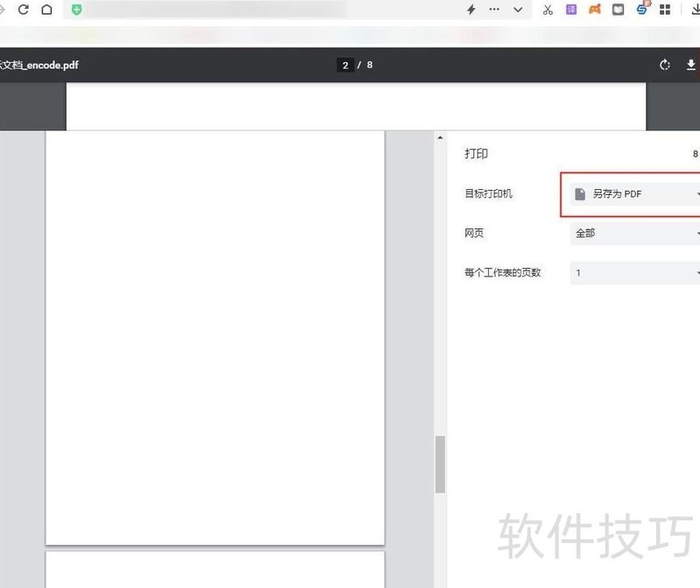The width and height of the screenshot is (700, 588).
Task: Click the page number box showing 2
Action: click(x=345, y=65)
